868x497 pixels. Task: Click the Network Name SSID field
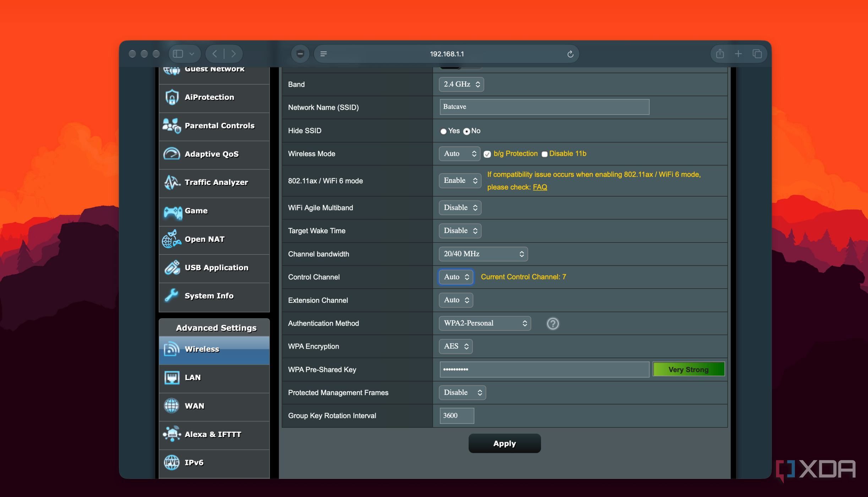click(544, 107)
